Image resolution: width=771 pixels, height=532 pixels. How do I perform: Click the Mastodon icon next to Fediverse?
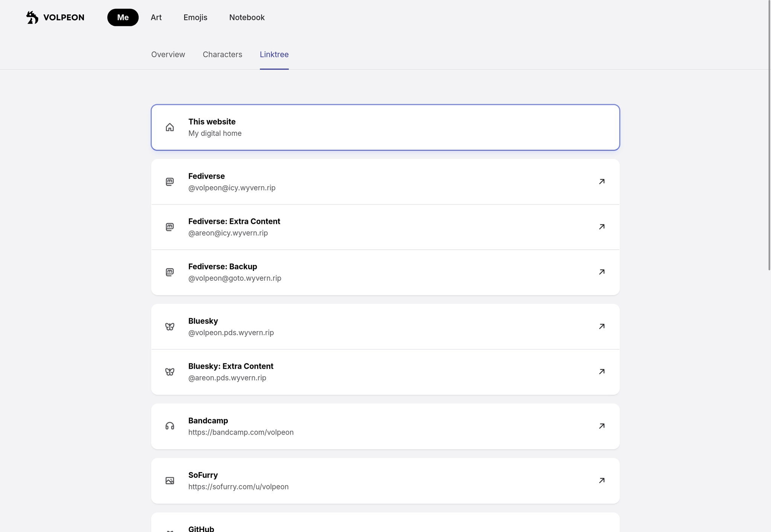pos(170,182)
